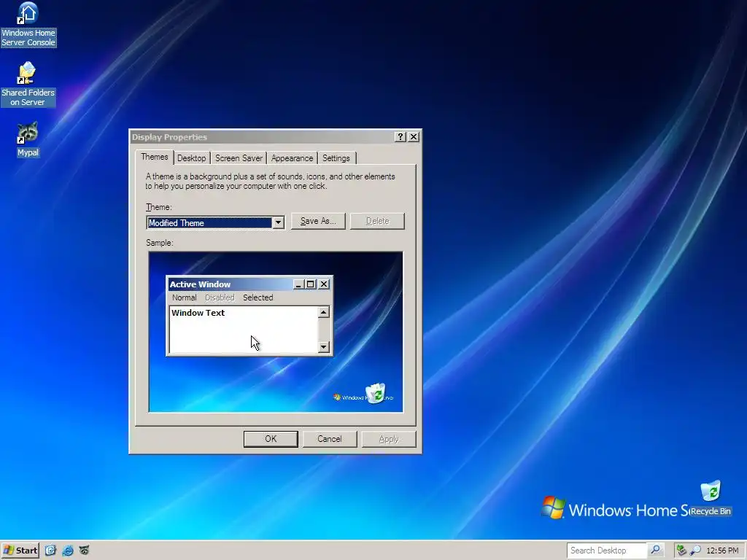Click the Active Window sample title bar

tap(230, 284)
